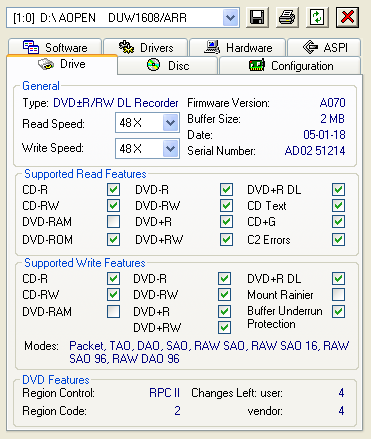Click serial number AD02 51214
Viewport: 371px width, 439px height.
coord(315,151)
